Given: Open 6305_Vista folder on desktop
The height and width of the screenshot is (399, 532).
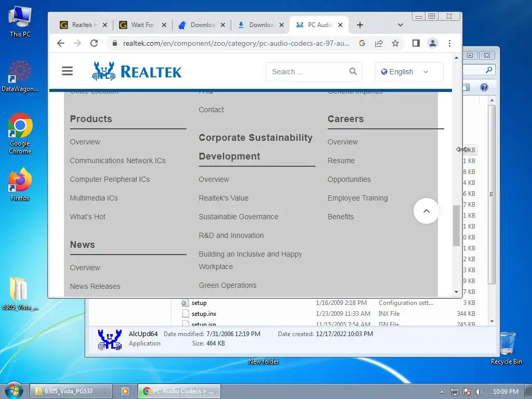Looking at the screenshot, I should coord(20,294).
